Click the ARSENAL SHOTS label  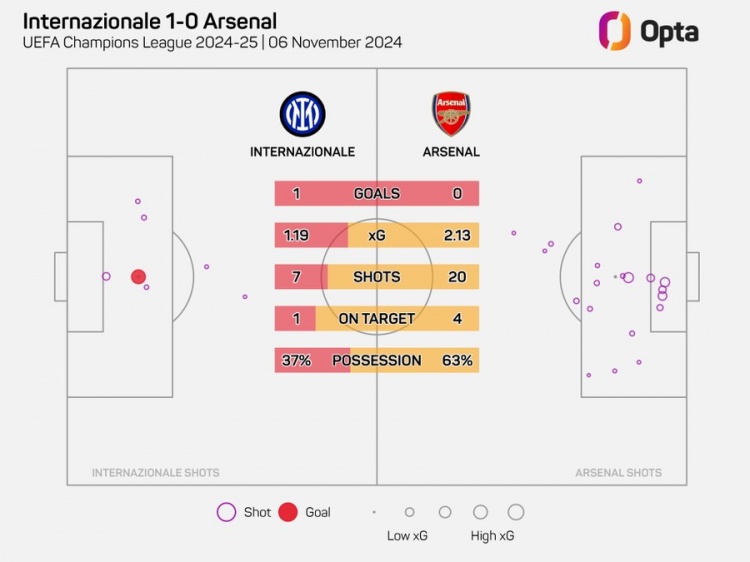coord(618,473)
